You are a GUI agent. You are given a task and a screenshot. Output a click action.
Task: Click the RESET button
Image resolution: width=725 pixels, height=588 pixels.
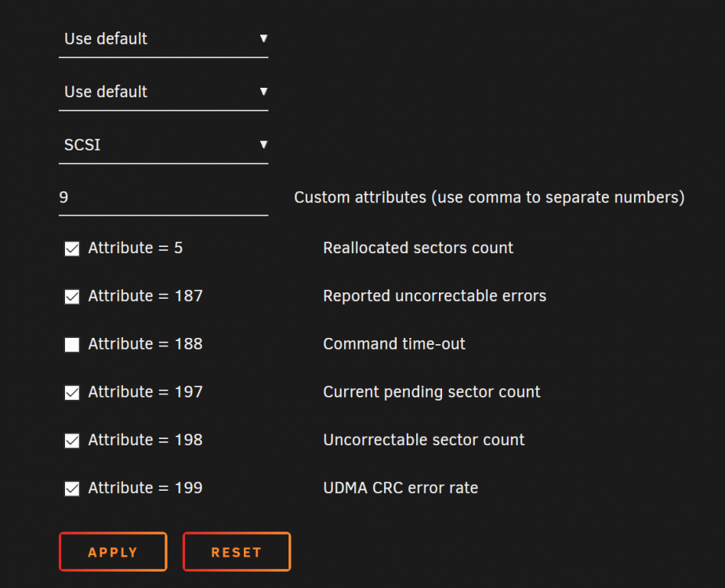(237, 552)
